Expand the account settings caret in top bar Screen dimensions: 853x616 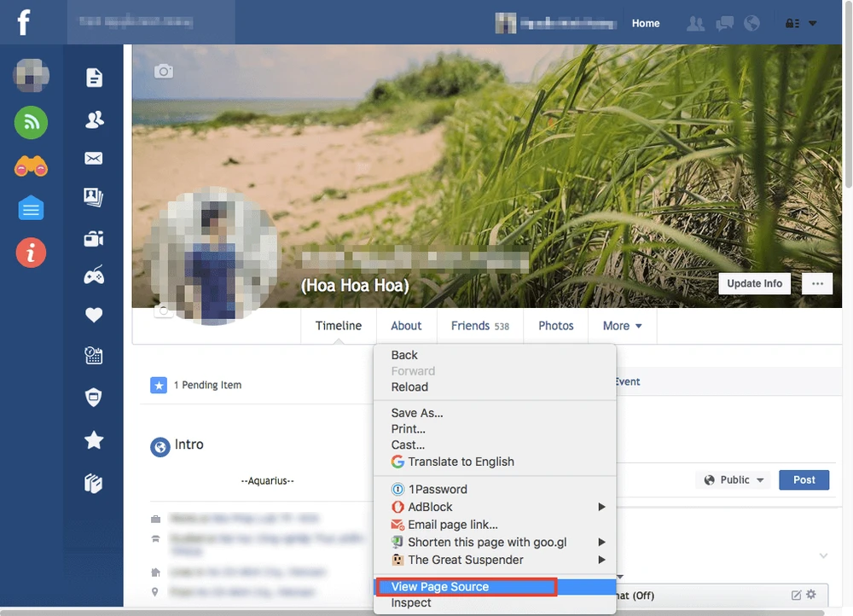click(x=812, y=23)
